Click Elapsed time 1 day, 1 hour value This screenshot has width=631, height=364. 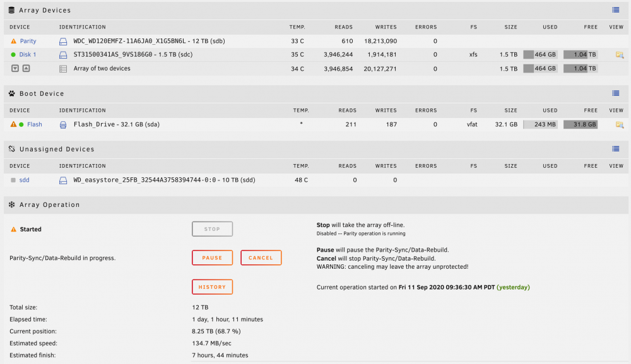[x=227, y=319]
